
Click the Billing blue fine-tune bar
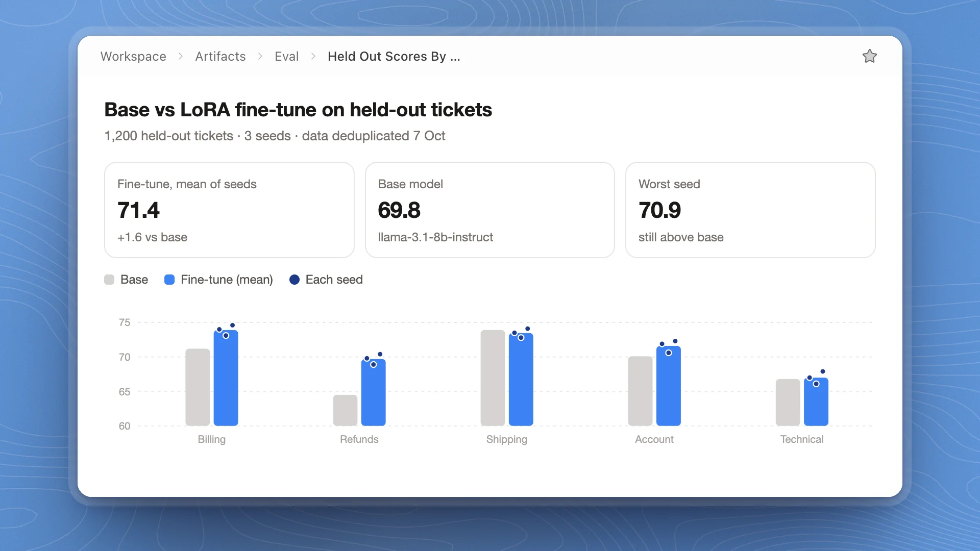point(226,378)
